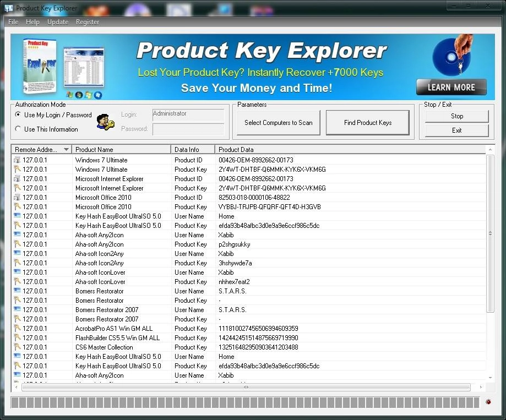Open the Help menu
506x420 pixels.
(x=32, y=22)
